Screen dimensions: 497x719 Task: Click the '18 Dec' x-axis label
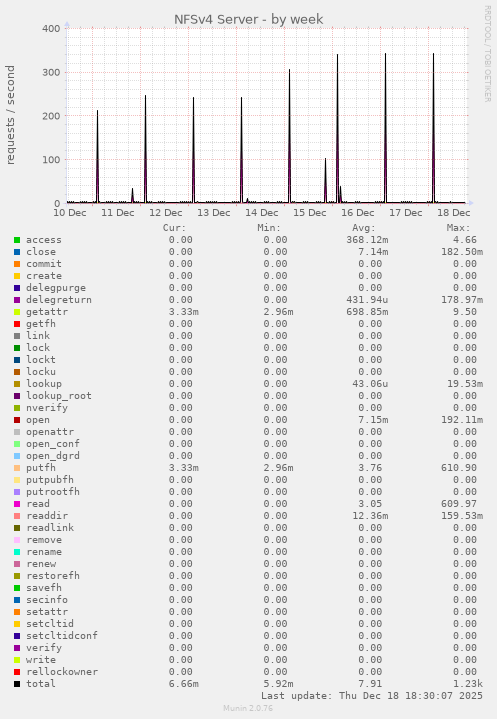[x=453, y=213]
